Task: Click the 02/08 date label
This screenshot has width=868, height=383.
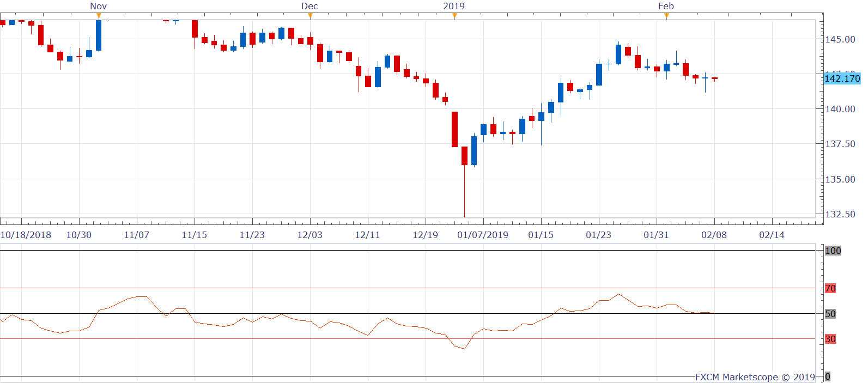Action: [x=714, y=235]
